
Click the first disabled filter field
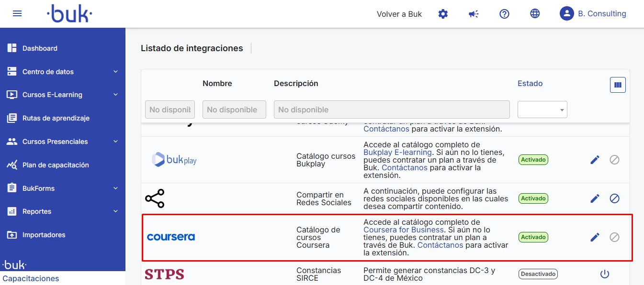170,110
